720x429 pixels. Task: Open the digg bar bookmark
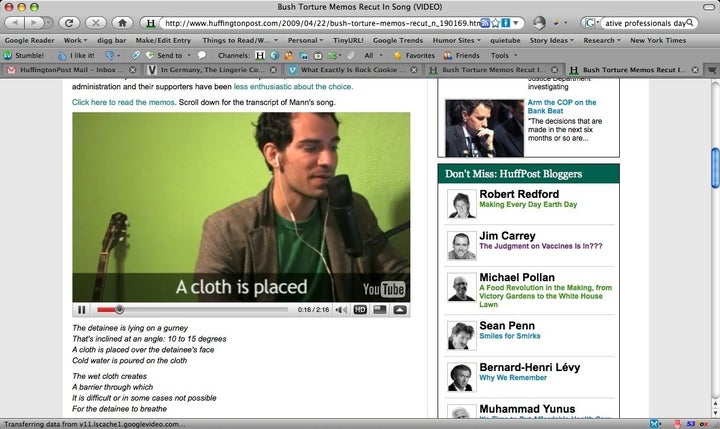coord(112,40)
